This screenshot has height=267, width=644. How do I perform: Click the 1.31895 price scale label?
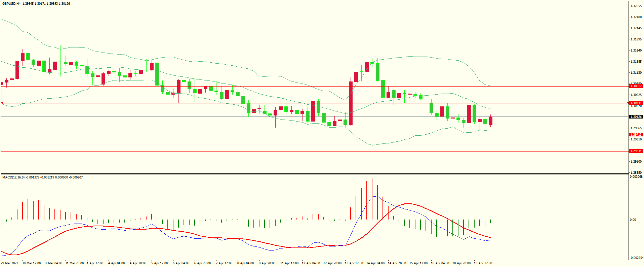[x=636, y=39]
